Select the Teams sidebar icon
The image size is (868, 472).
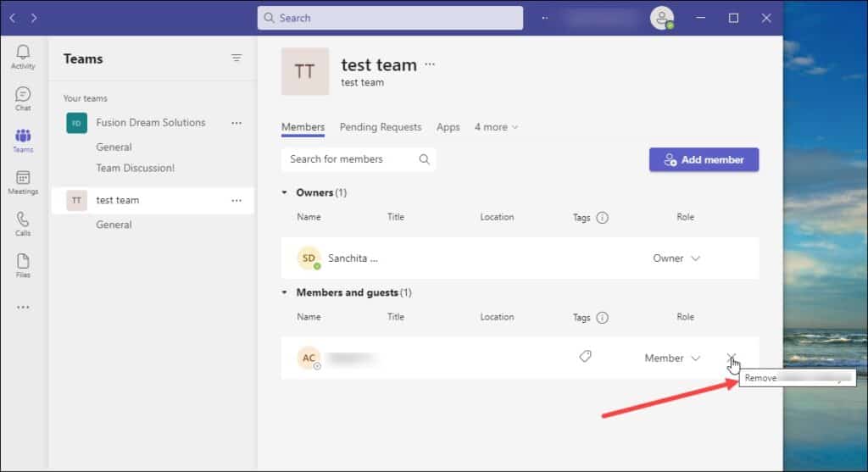23,141
